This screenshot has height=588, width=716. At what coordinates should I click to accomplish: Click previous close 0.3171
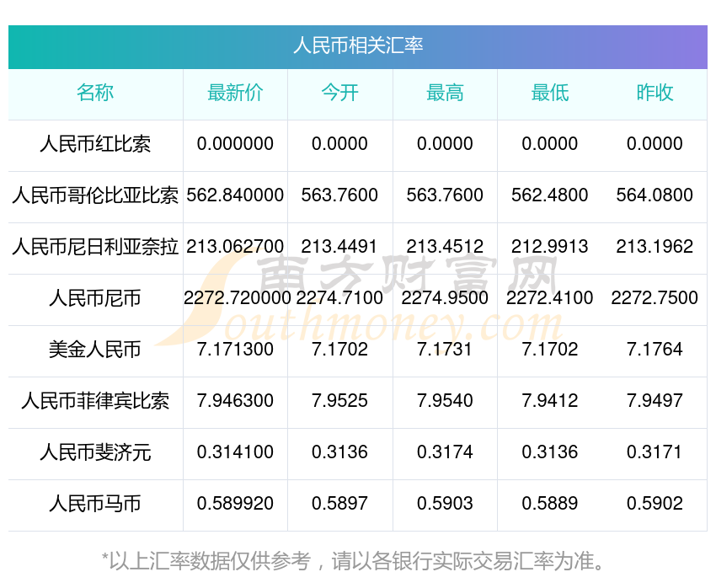[655, 452]
